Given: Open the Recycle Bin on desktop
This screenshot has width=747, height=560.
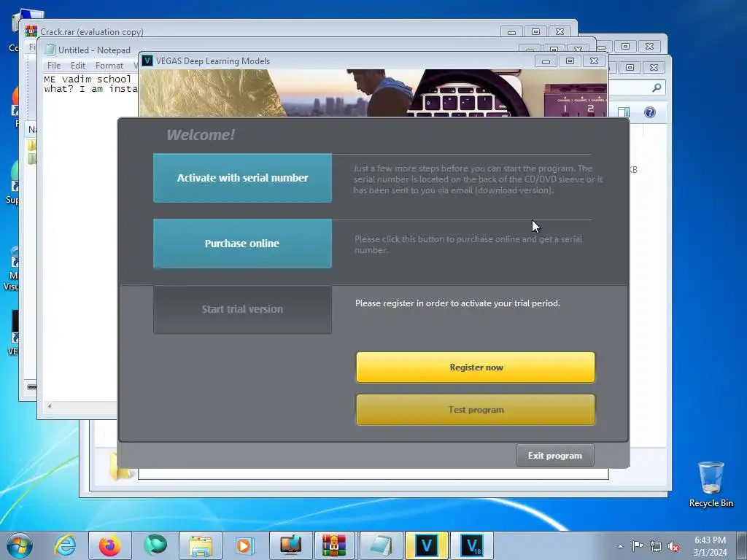Looking at the screenshot, I should coord(711,484).
